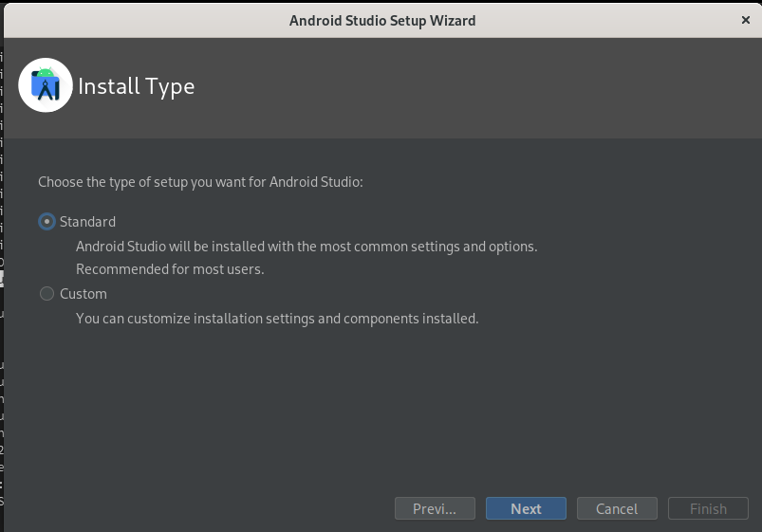Click the 'most common settings and options' description
The width and height of the screenshot is (762, 532).
[307, 247]
